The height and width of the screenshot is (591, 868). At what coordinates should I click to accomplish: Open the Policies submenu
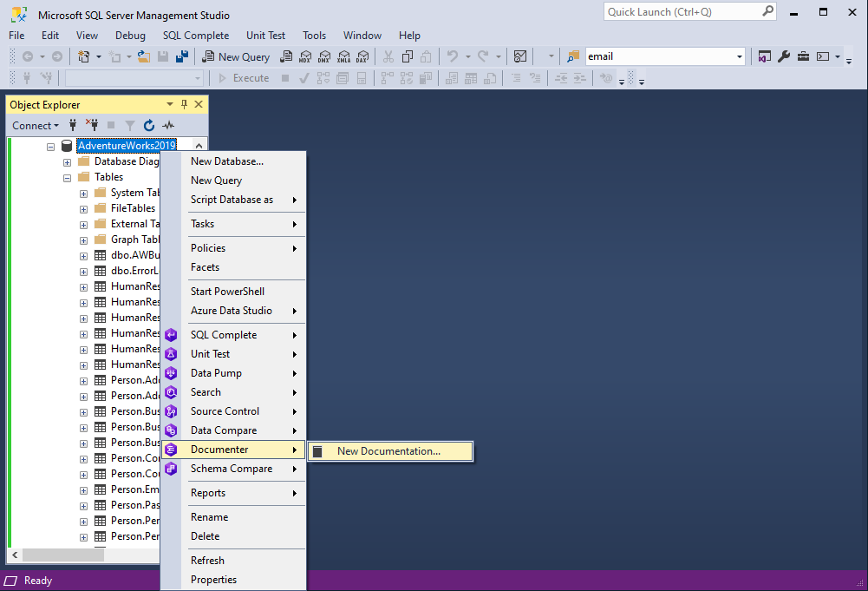(x=233, y=248)
